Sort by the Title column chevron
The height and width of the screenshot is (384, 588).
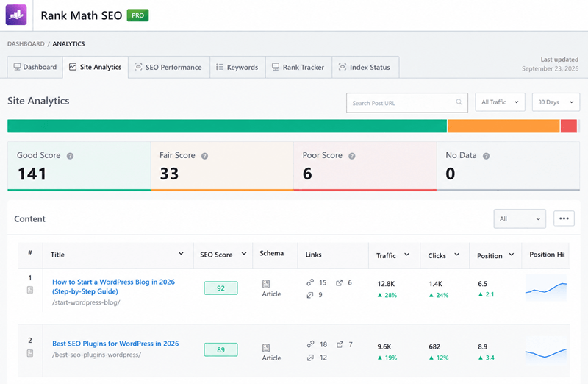(181, 254)
